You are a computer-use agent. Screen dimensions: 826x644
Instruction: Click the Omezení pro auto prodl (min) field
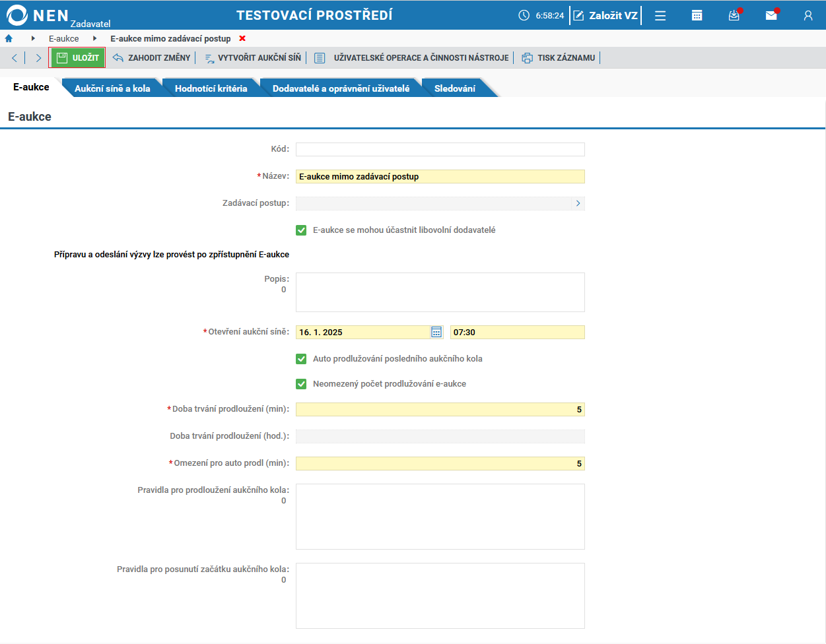tap(440, 463)
